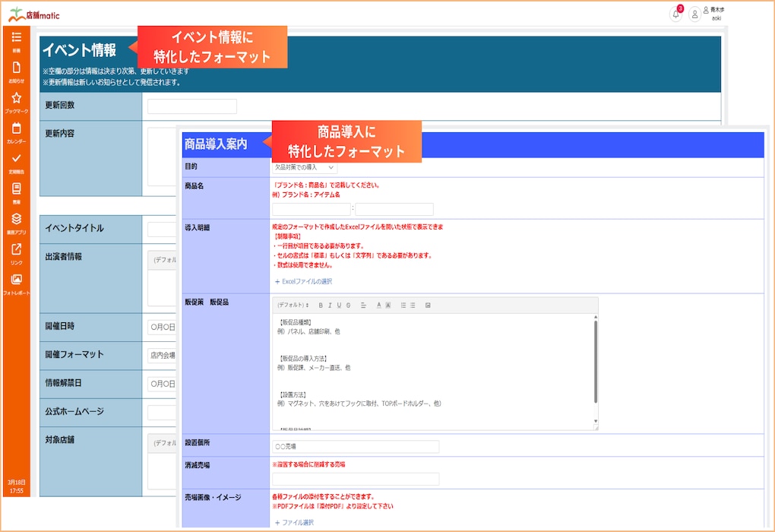Click the ＋ Excelファイルの選択 link
Viewport: 775px width, 532px height.
[303, 281]
